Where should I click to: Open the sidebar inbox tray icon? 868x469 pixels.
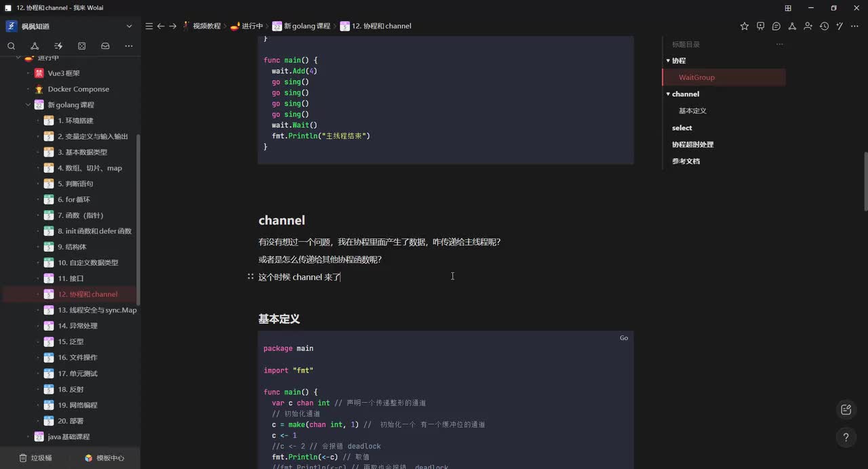point(105,46)
